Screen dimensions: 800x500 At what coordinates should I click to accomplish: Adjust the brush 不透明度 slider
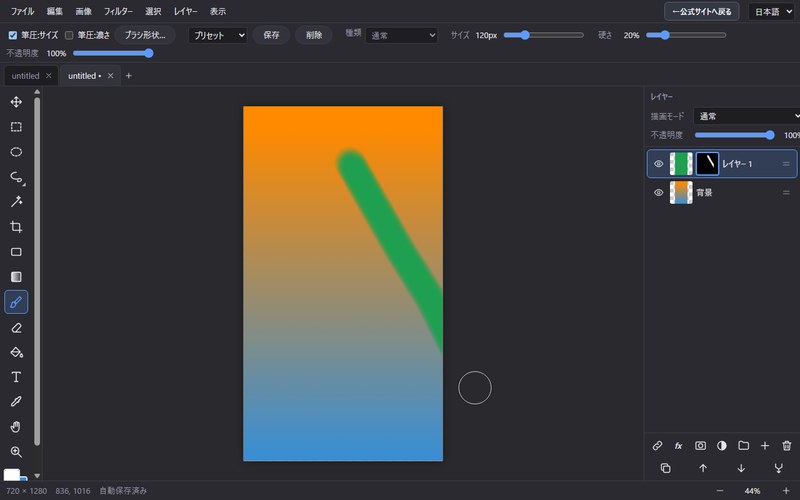[x=113, y=53]
